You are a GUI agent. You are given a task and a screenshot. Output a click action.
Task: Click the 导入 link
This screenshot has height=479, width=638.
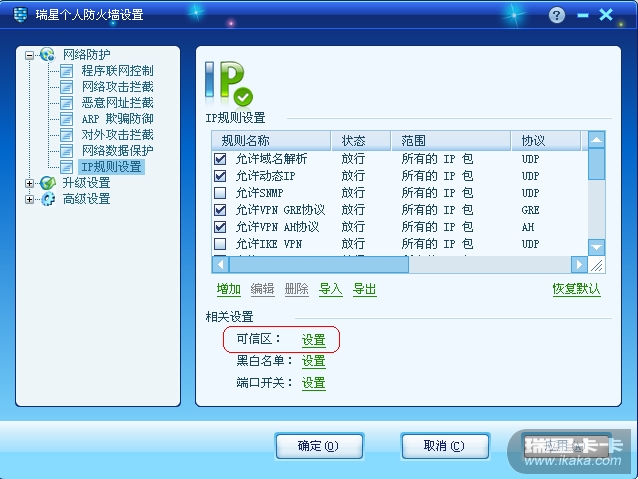(x=330, y=289)
